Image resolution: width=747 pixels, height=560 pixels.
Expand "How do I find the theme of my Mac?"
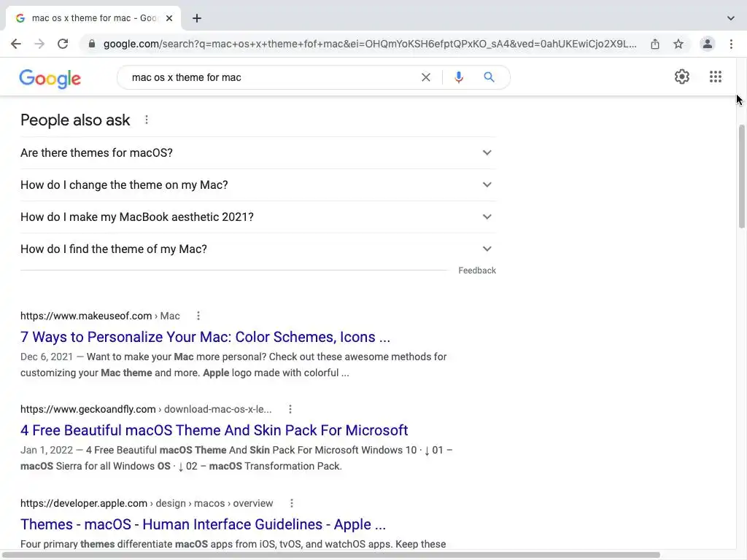coord(487,249)
